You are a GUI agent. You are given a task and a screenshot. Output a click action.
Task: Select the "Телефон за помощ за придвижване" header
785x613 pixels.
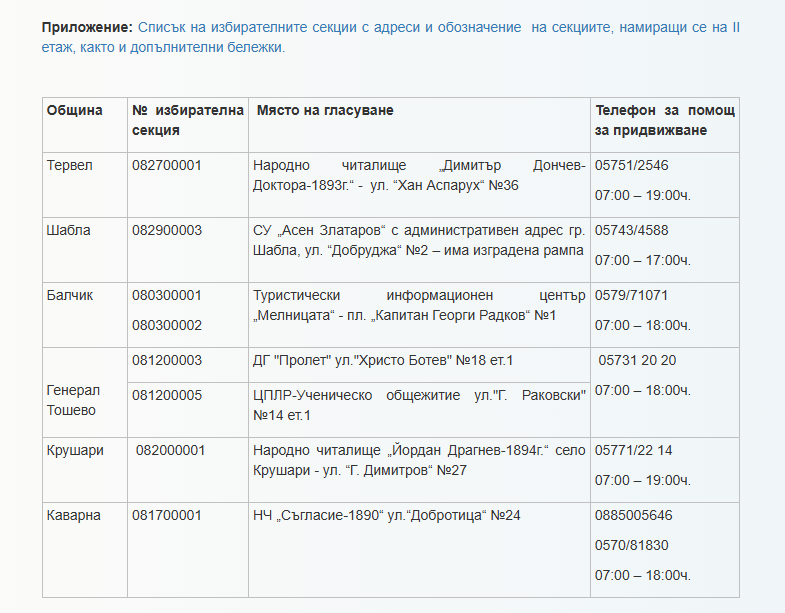point(664,120)
